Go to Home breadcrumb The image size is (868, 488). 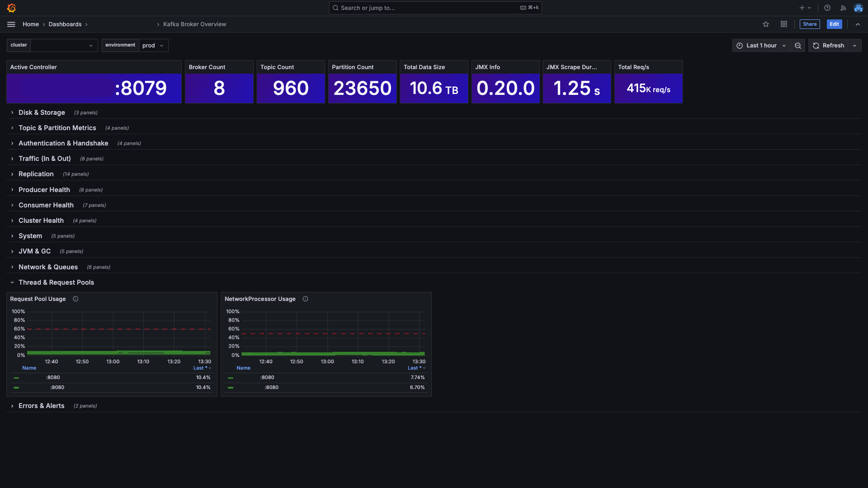click(31, 24)
